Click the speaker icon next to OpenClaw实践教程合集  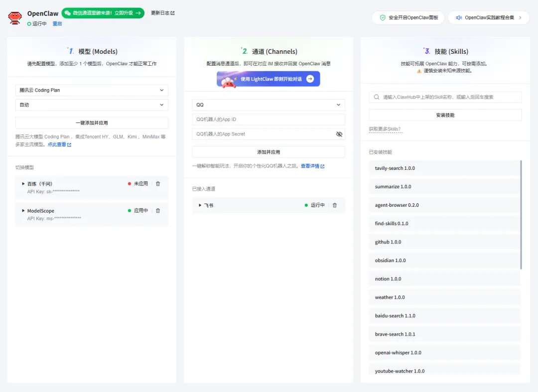pyautogui.click(x=459, y=17)
